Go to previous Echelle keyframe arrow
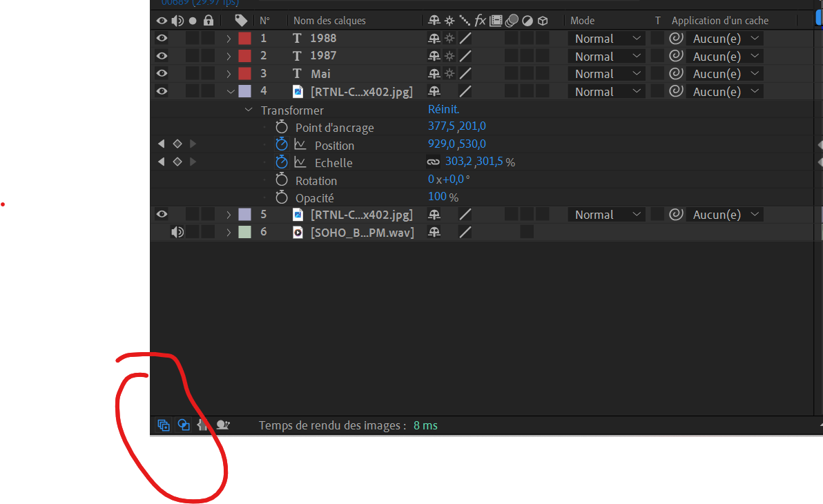 (x=161, y=162)
